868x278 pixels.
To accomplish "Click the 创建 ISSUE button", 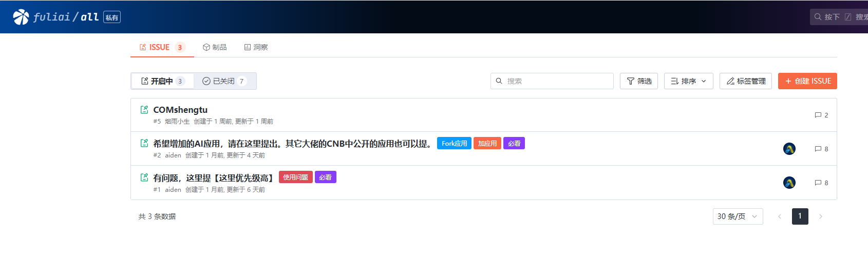I will click(x=807, y=81).
